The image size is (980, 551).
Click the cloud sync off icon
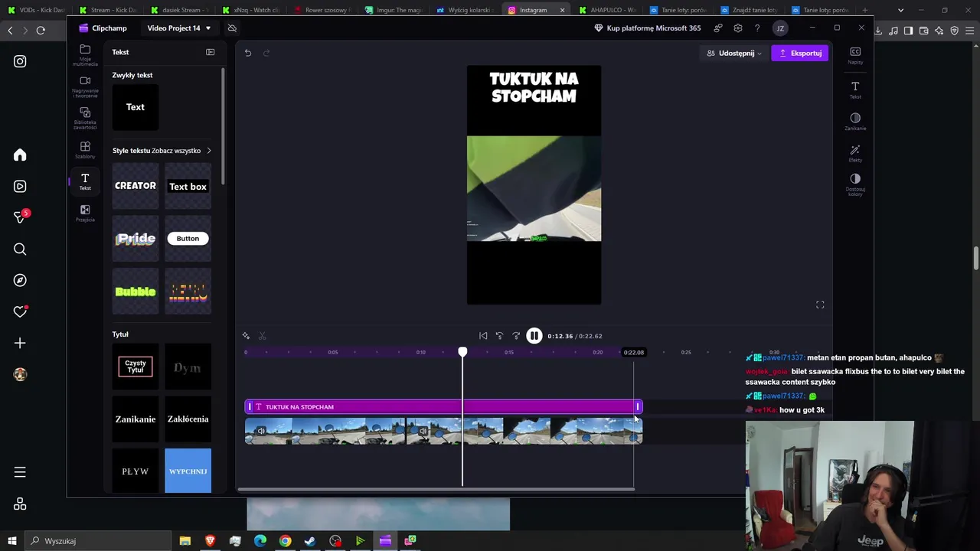(232, 28)
